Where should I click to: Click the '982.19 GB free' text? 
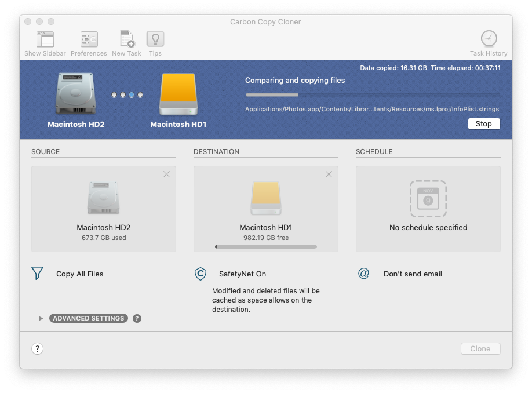266,238
